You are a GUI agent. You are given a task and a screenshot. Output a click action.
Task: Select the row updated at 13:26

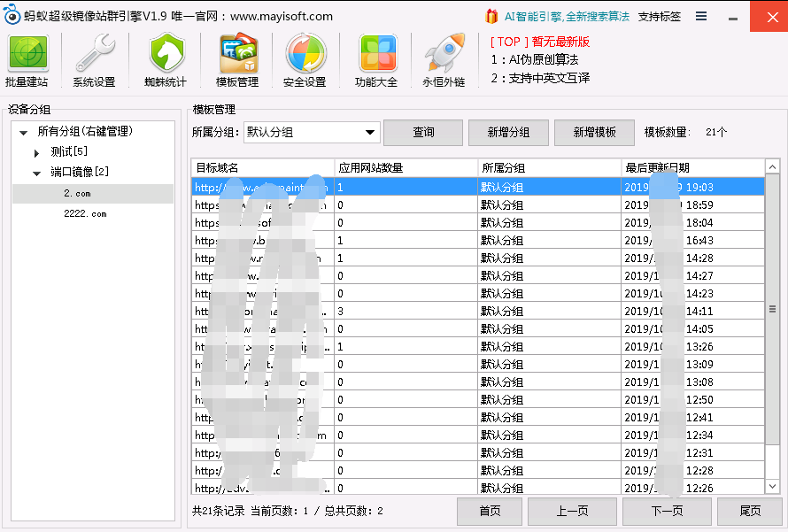[478, 347]
